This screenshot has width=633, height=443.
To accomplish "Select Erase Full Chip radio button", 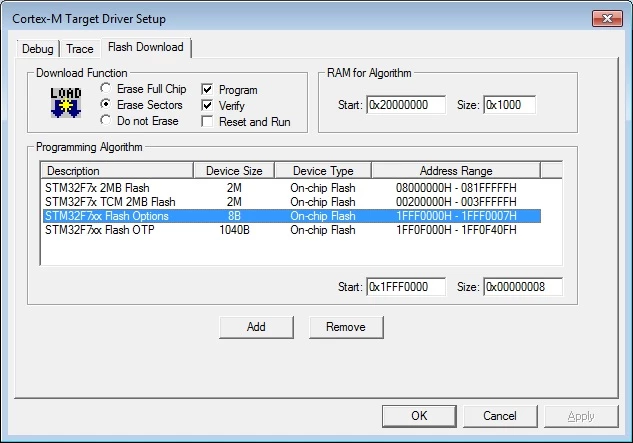I will 105,88.
